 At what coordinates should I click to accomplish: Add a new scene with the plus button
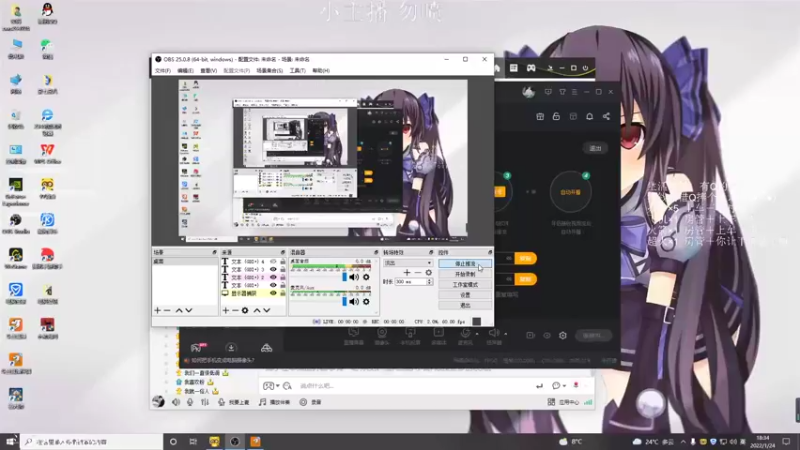158,310
